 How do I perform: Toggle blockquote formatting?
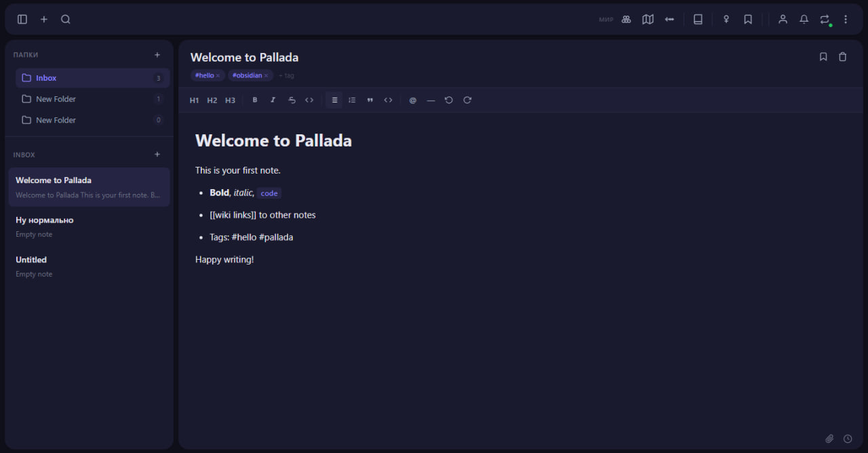pos(370,100)
